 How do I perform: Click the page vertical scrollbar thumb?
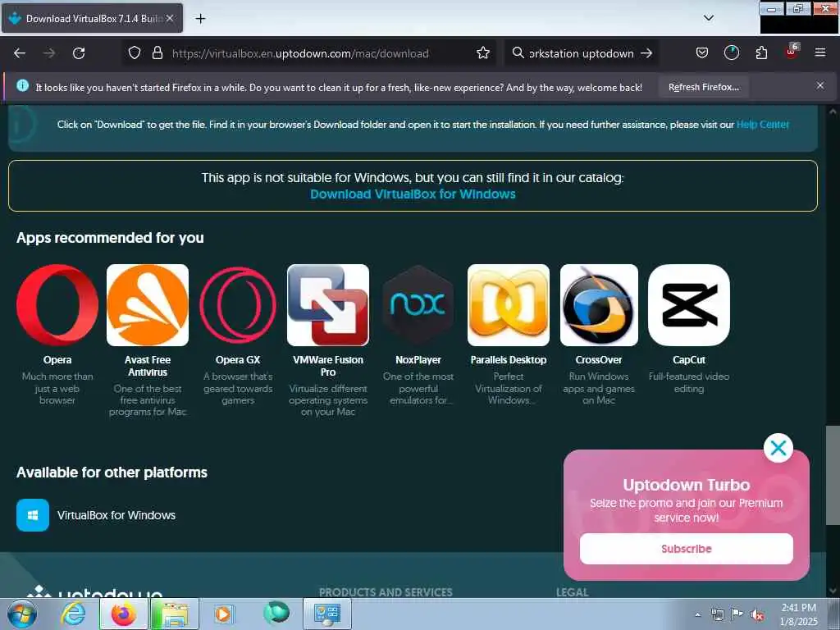click(833, 476)
